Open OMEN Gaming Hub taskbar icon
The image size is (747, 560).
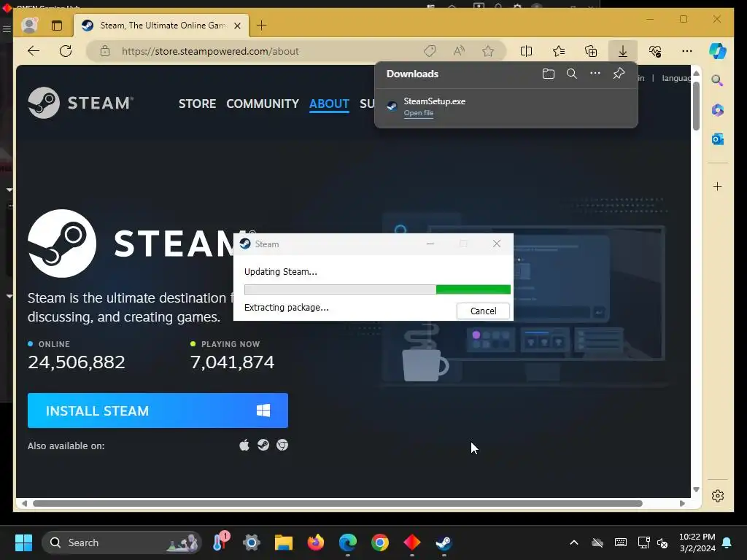click(411, 542)
